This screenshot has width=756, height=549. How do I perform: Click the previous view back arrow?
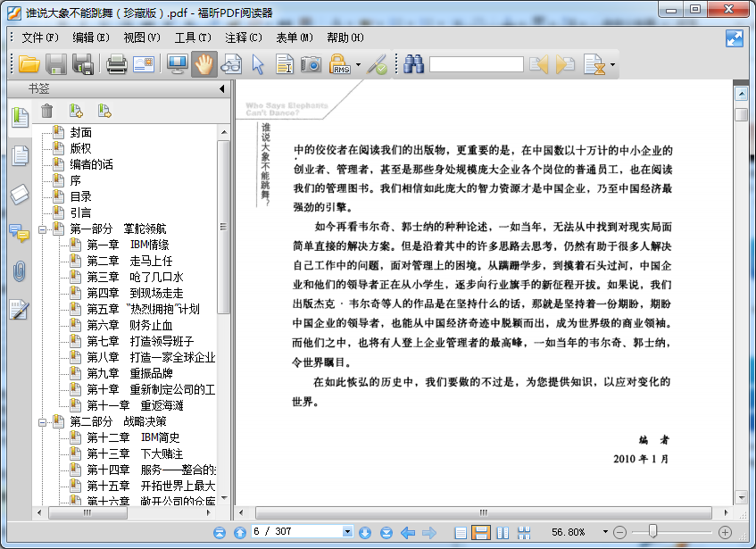tap(408, 533)
